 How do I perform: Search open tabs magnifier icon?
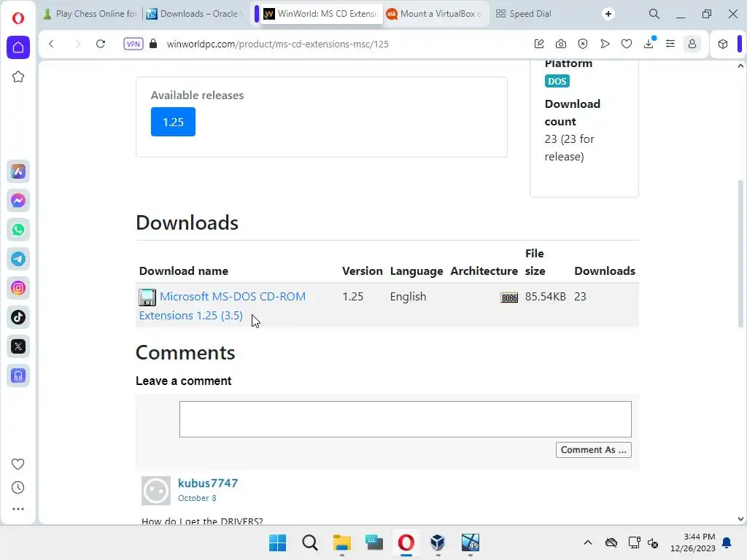click(x=654, y=14)
